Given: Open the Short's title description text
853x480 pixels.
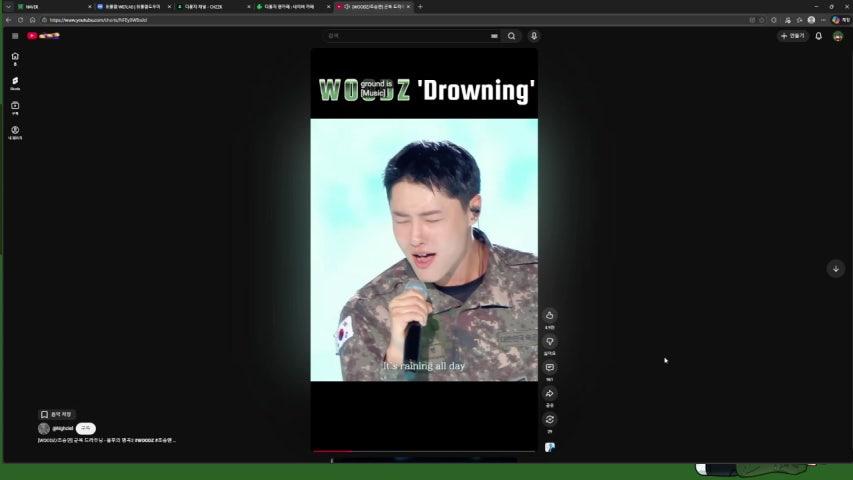Looking at the screenshot, I should (x=107, y=440).
